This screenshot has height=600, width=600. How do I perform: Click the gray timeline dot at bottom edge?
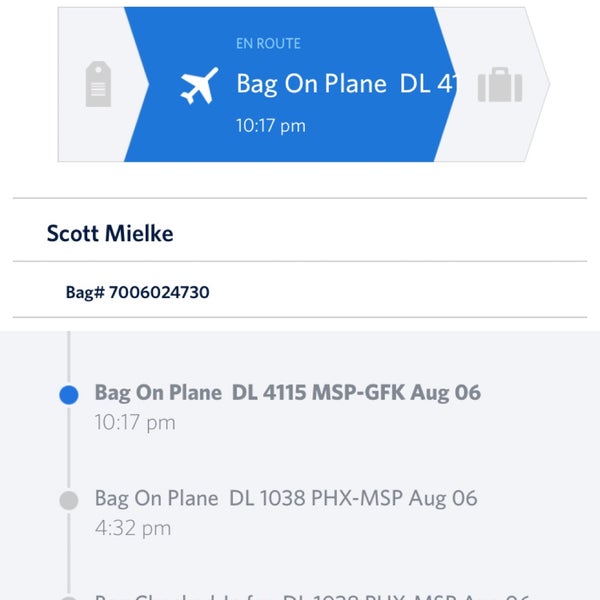tap(68, 597)
